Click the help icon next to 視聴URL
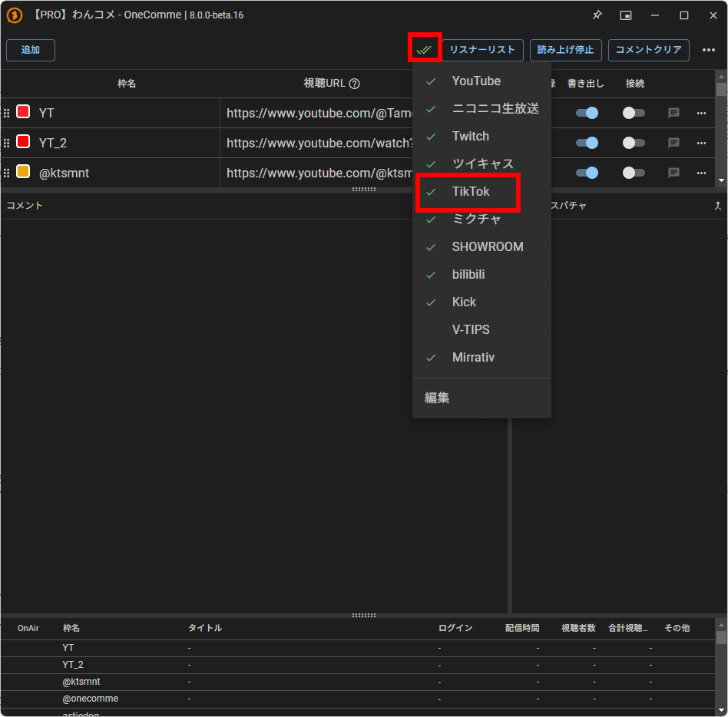This screenshot has height=717, width=728. pos(354,84)
